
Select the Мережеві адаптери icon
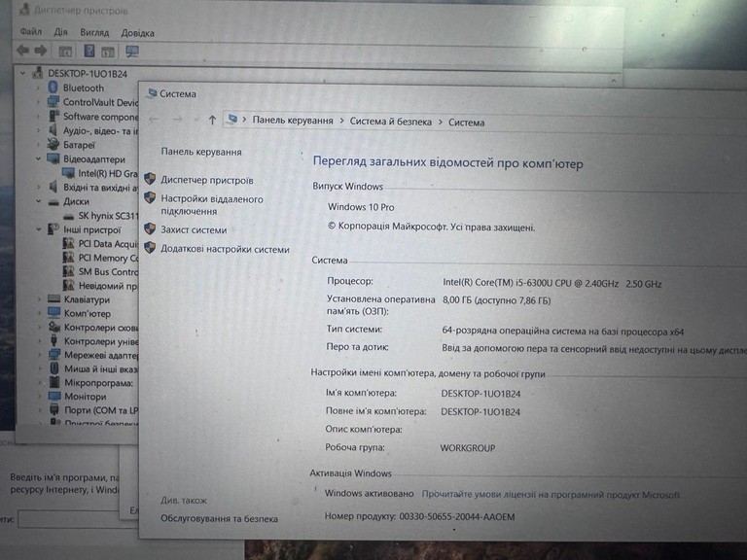[54, 355]
